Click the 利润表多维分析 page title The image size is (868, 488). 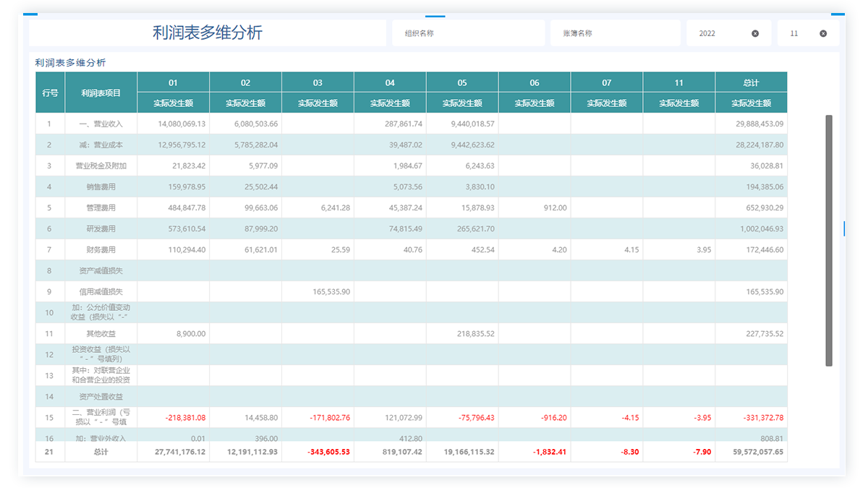(x=208, y=33)
